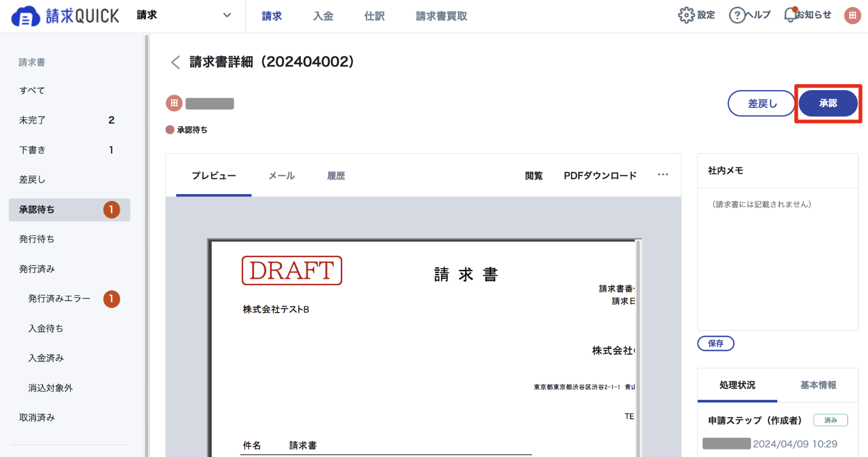Screen dimensions: 868x457
Task: Open the 設定 gear icon
Action: tap(686, 15)
